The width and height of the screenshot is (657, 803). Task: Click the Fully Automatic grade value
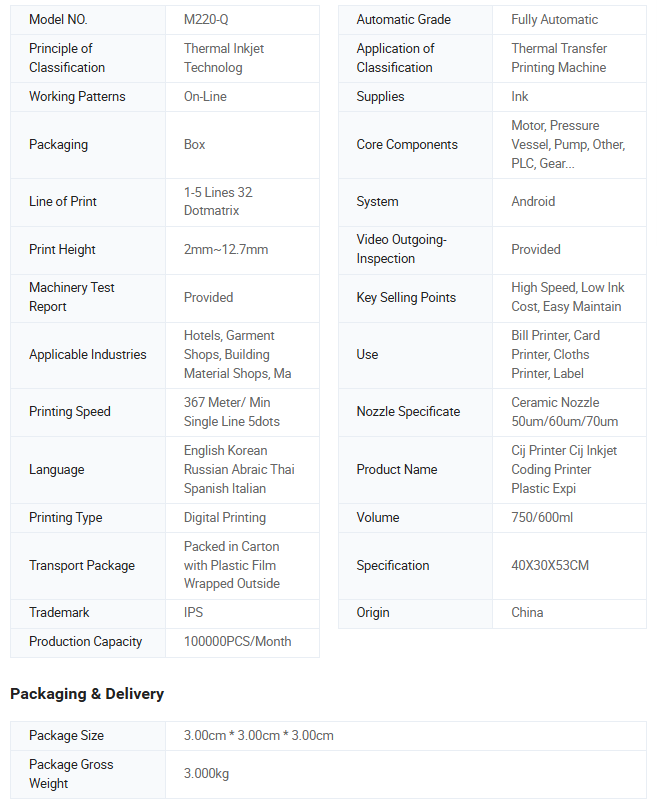click(554, 20)
